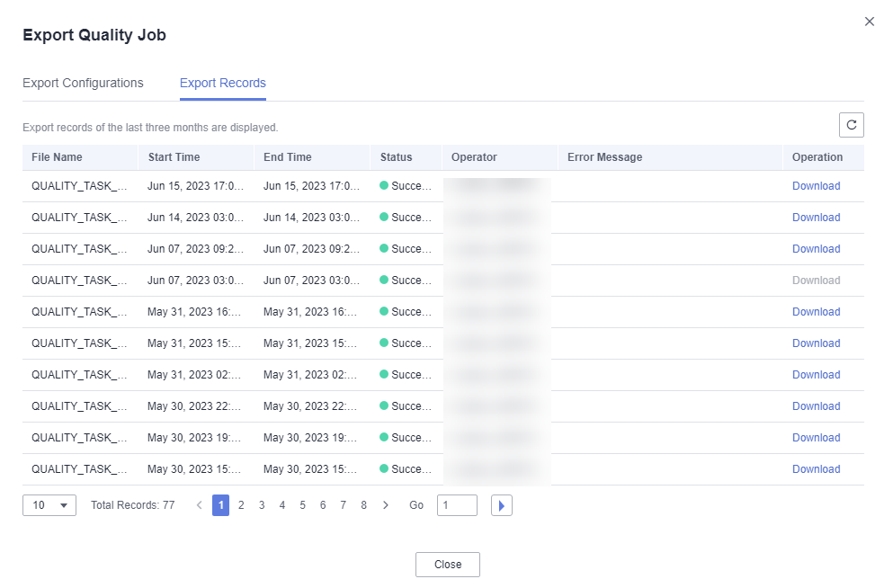Go to the previous page of records

tap(199, 505)
